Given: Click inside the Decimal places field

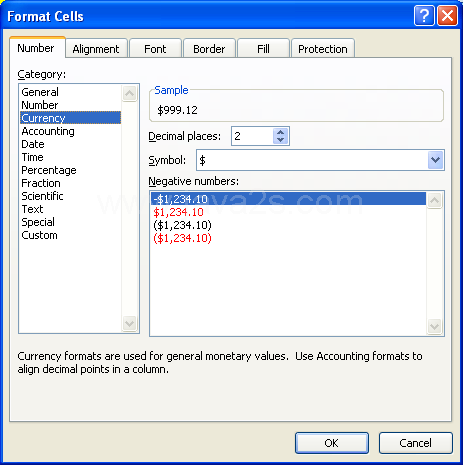Looking at the screenshot, I should [x=252, y=136].
